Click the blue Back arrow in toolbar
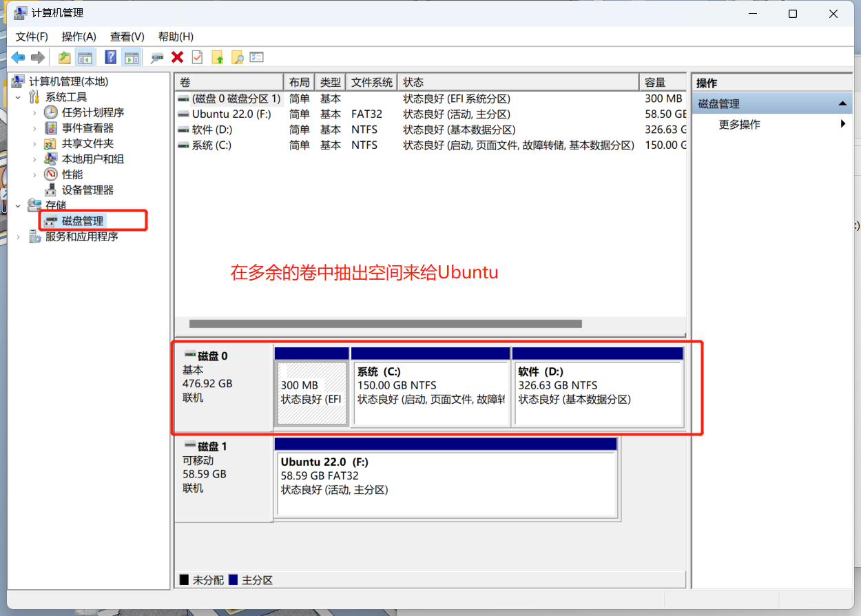 (x=18, y=57)
